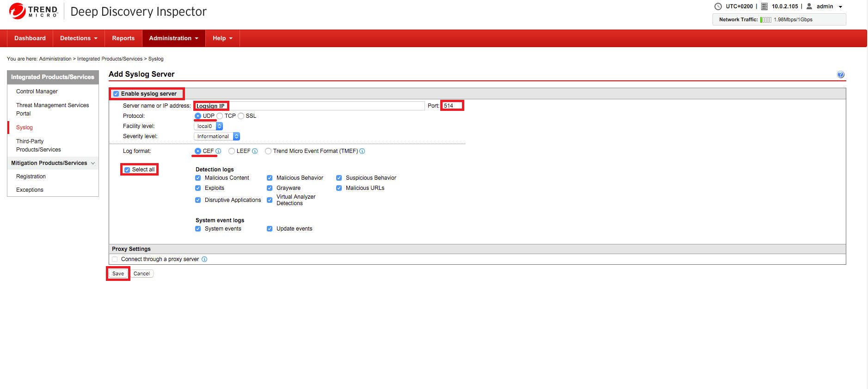This screenshot has width=868, height=389.
Task: Open Threat Management Services Portal
Action: pyautogui.click(x=52, y=109)
